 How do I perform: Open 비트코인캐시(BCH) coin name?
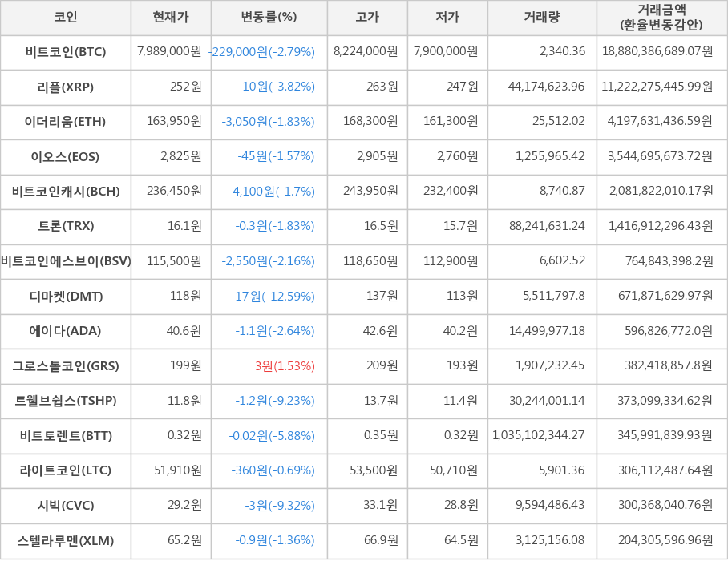(66, 192)
